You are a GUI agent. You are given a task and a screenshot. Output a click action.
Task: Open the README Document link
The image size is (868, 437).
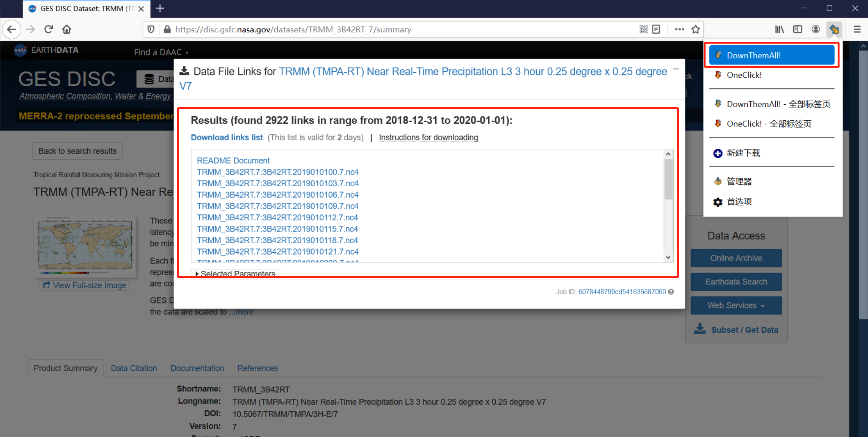pyautogui.click(x=233, y=160)
